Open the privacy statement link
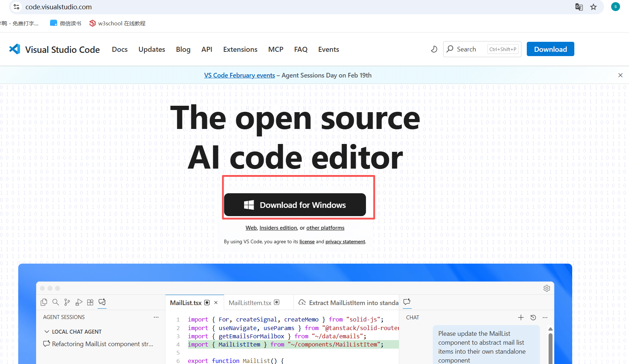Screen dimensions: 629x364 point(345,242)
